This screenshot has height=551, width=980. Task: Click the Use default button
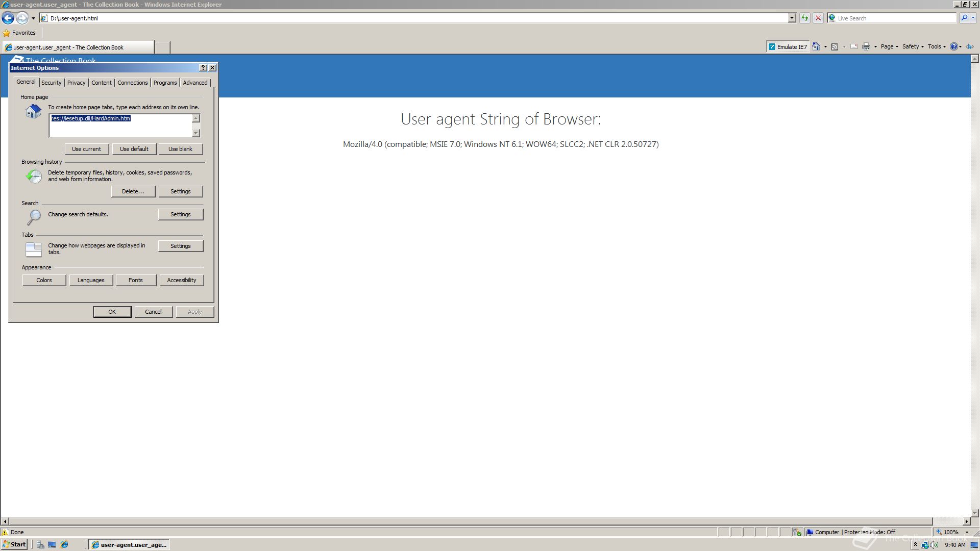click(134, 149)
